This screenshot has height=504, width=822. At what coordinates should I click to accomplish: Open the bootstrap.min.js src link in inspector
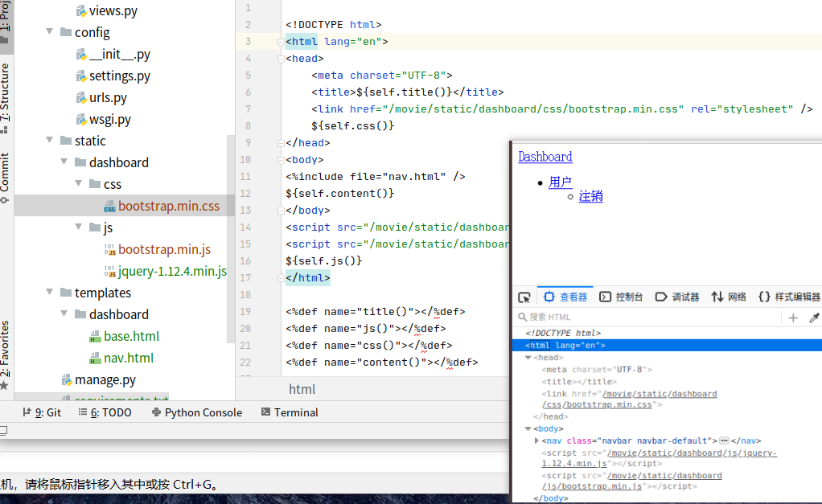pyautogui.click(x=631, y=481)
